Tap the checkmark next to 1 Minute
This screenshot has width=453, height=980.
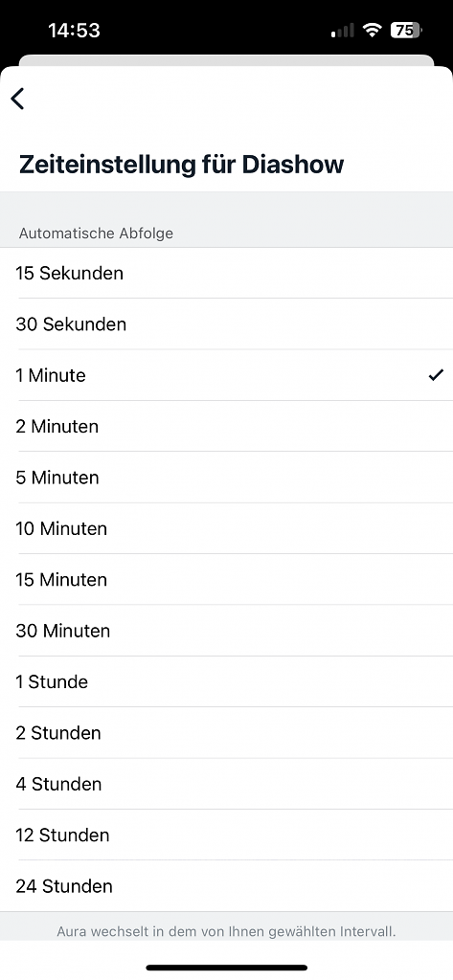pyautogui.click(x=436, y=375)
